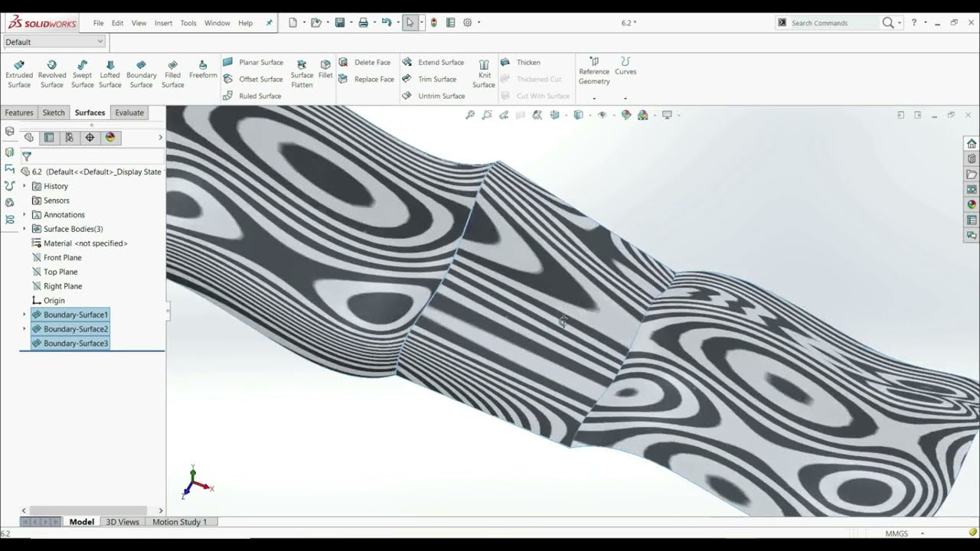Select the Boundary Surface tool
Screen dimensions: 980x551
click(x=142, y=73)
